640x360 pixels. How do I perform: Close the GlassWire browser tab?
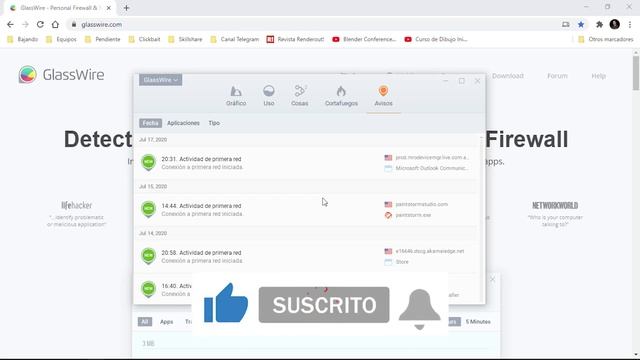point(109,8)
